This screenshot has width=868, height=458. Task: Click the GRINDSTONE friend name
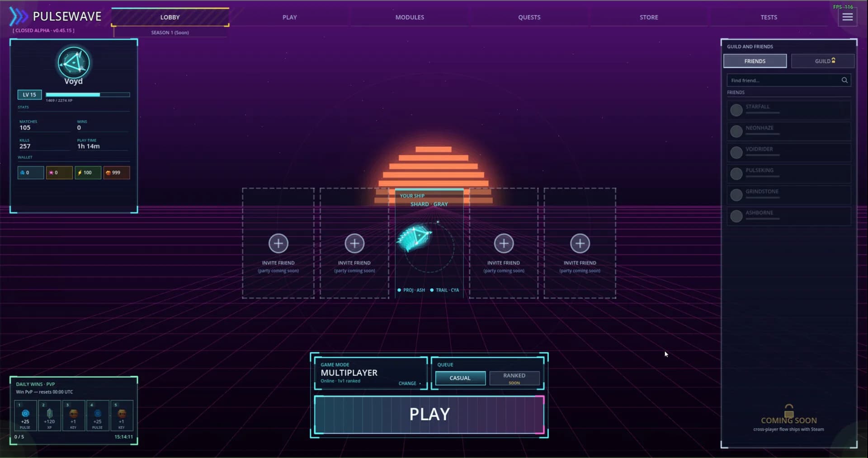(762, 192)
